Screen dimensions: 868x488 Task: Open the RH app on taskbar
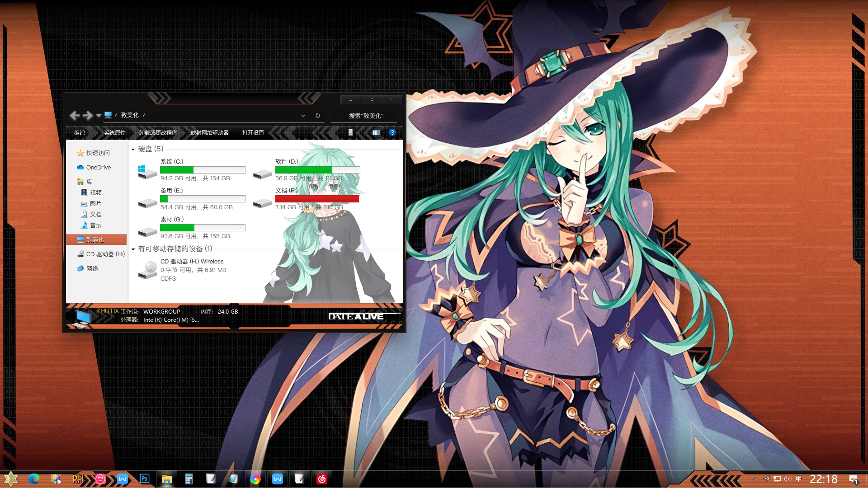tap(78, 479)
